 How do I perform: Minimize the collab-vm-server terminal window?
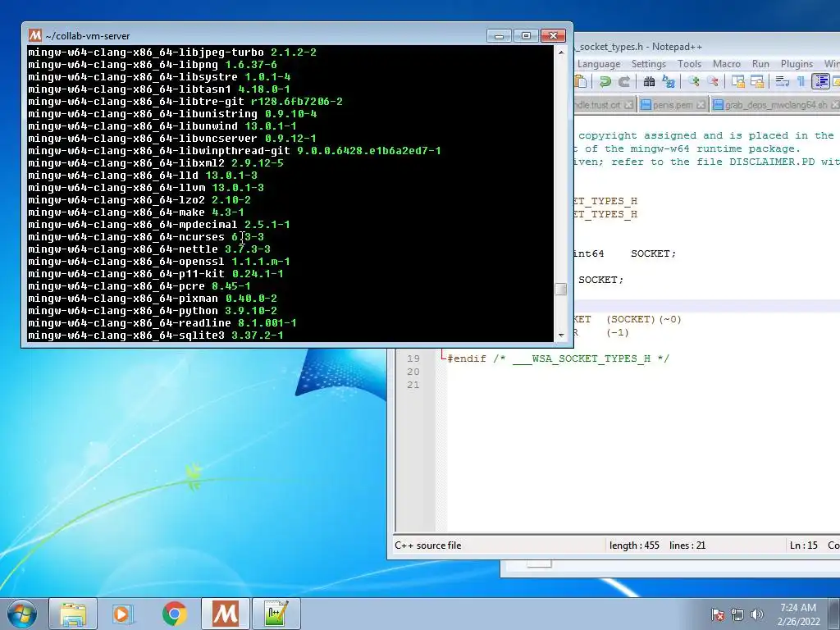499,35
